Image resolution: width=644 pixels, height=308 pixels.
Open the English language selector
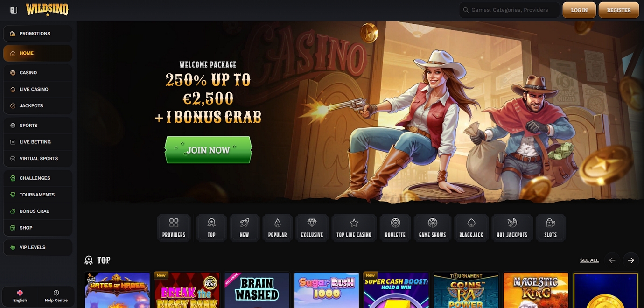(20, 296)
